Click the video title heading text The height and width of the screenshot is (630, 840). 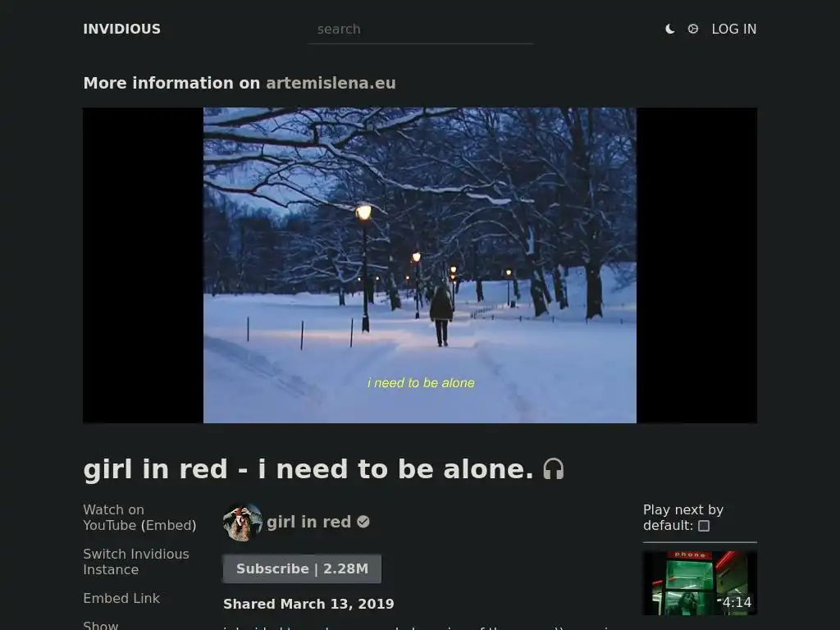(x=308, y=468)
